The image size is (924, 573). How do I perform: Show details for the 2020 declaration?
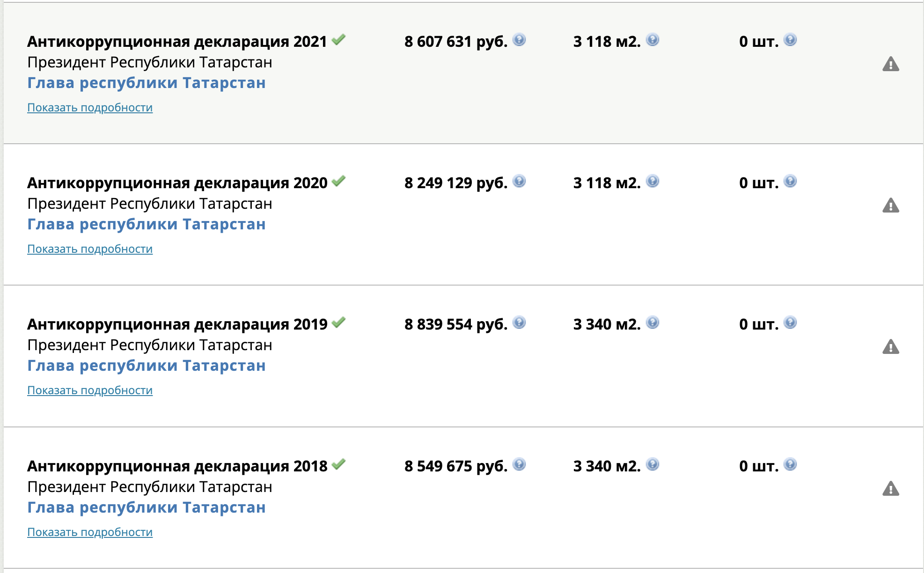click(x=90, y=249)
